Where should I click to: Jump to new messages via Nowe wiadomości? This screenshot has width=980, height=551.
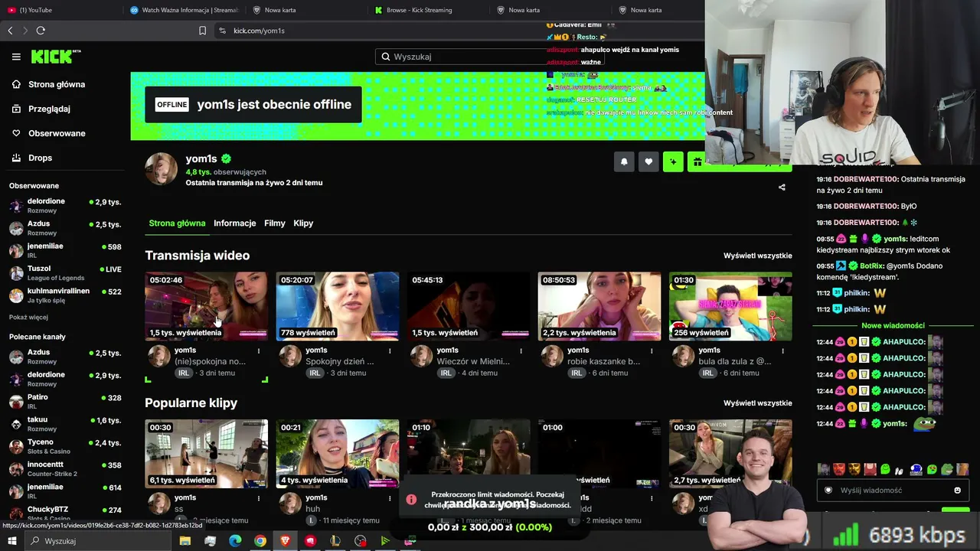click(893, 325)
